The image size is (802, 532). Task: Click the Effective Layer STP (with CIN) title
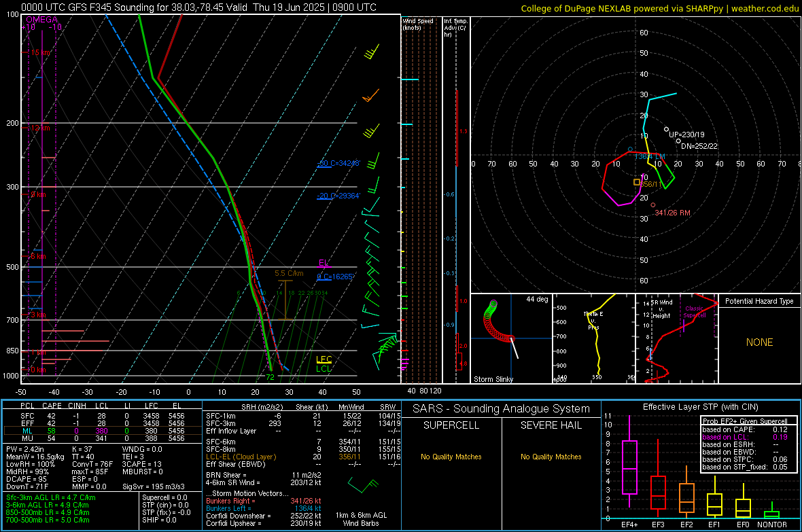(x=700, y=407)
